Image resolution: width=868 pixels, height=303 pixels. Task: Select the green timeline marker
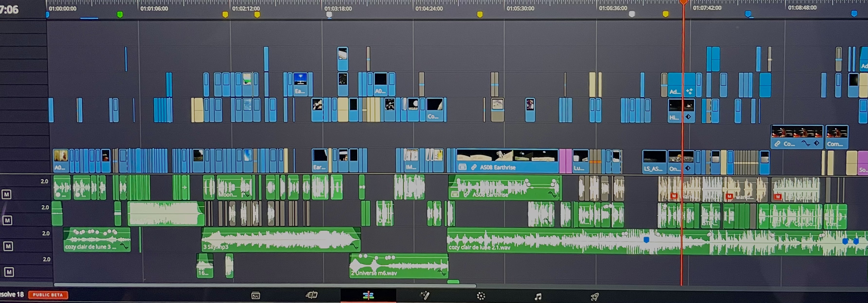[120, 15]
